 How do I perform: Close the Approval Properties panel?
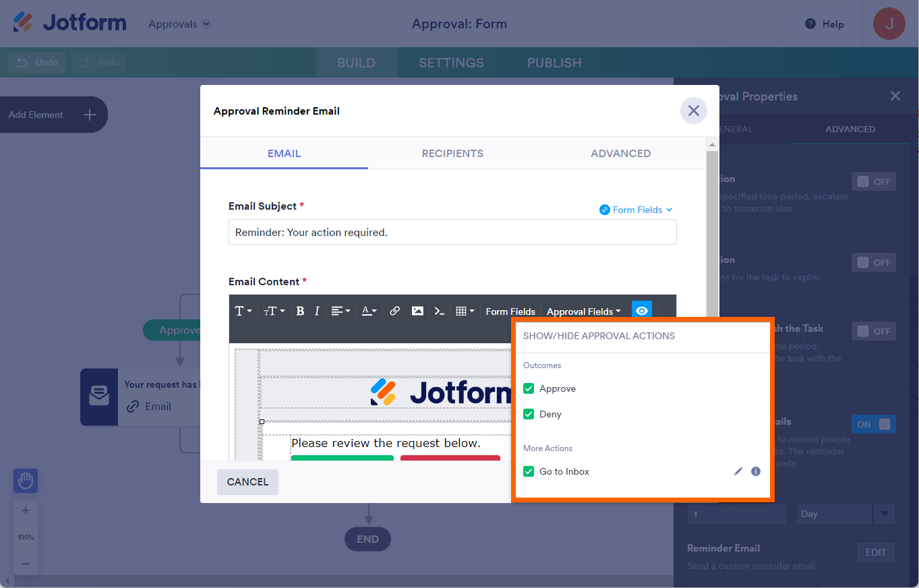(895, 96)
